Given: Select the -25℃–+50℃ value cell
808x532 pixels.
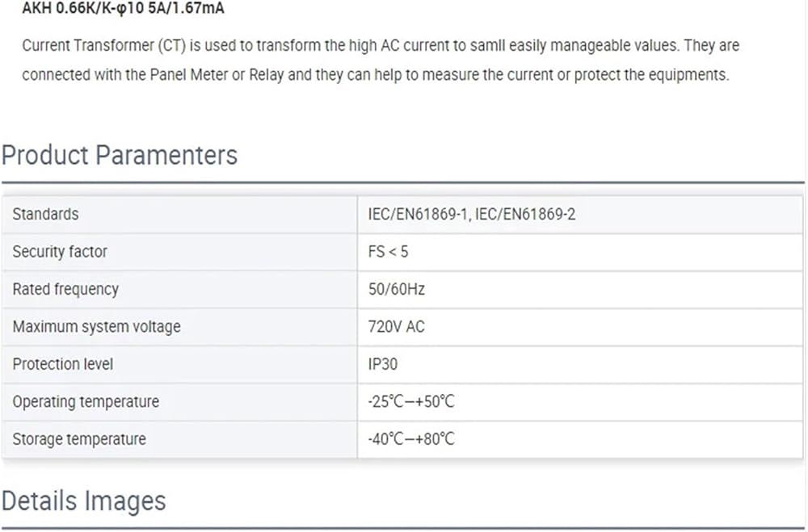Looking at the screenshot, I should pyautogui.click(x=411, y=401).
